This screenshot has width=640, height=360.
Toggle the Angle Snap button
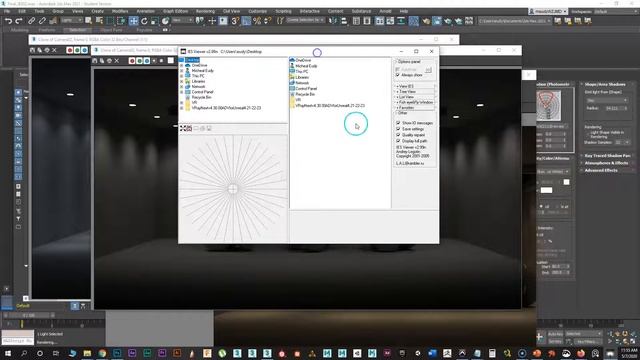click(246, 21)
